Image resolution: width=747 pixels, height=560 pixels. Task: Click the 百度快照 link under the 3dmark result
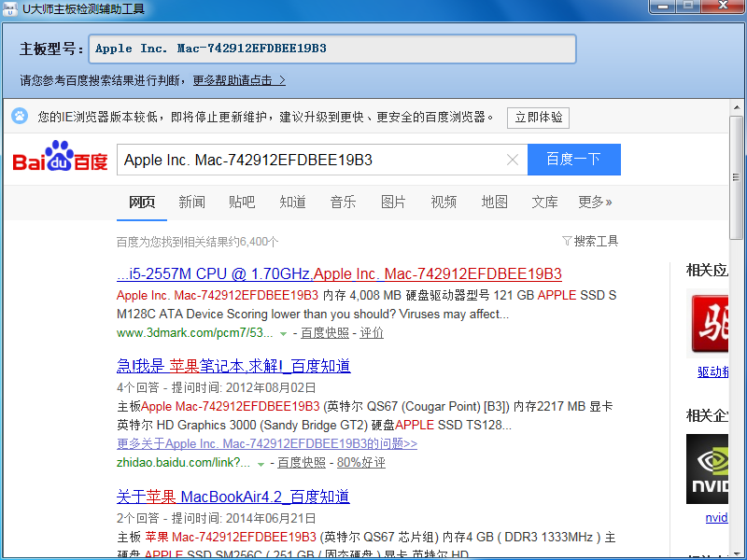(324, 333)
